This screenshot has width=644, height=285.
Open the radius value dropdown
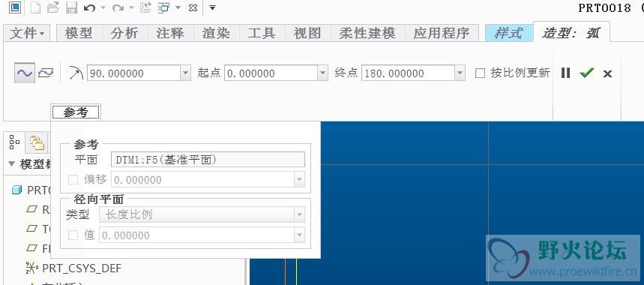pos(186,73)
